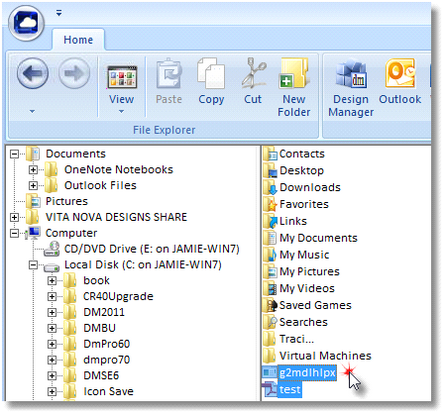Open the back history dropdown arrow
The image size is (445, 415).
(32, 111)
